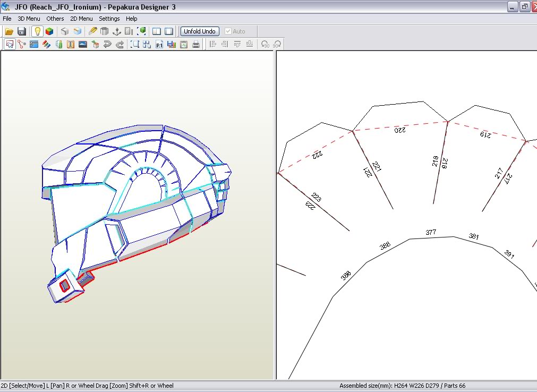Image resolution: width=537 pixels, height=392 pixels.
Task: Select the pencil edge tool icon
Action: [93, 31]
